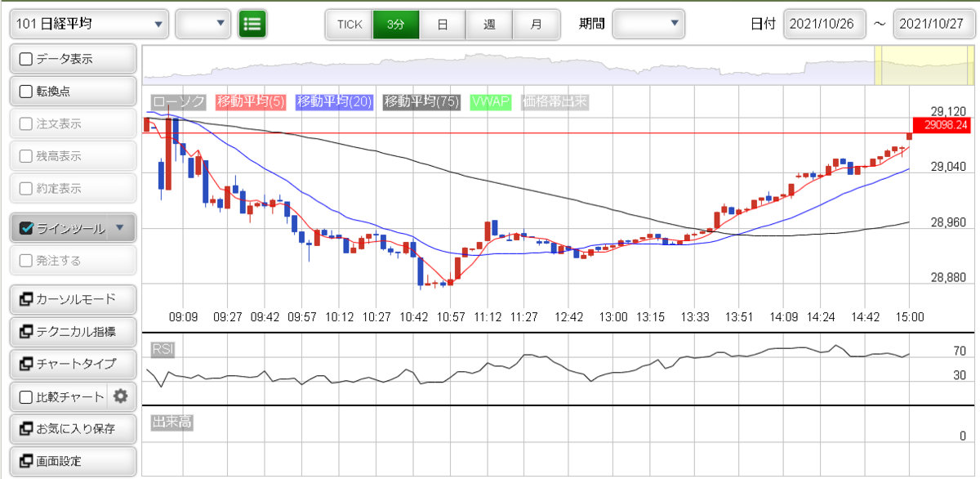Save chart with お気に入り保存
980x479 pixels.
pyautogui.click(x=73, y=428)
